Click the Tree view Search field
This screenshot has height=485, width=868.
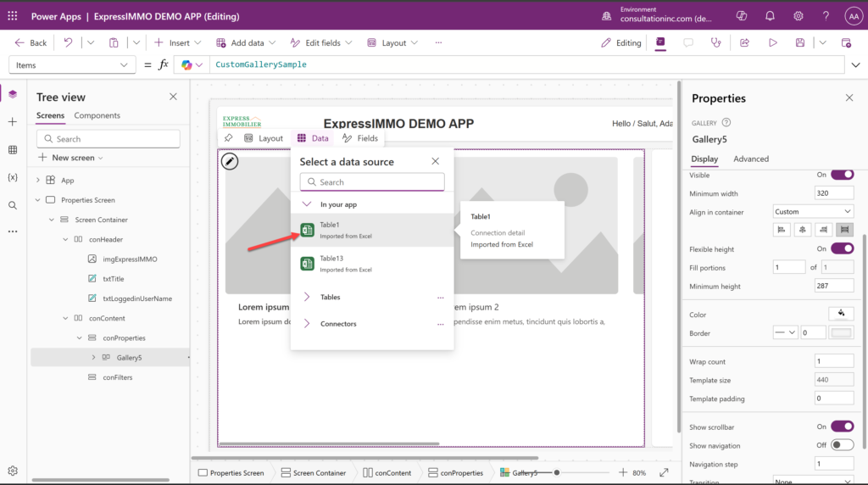tap(108, 139)
